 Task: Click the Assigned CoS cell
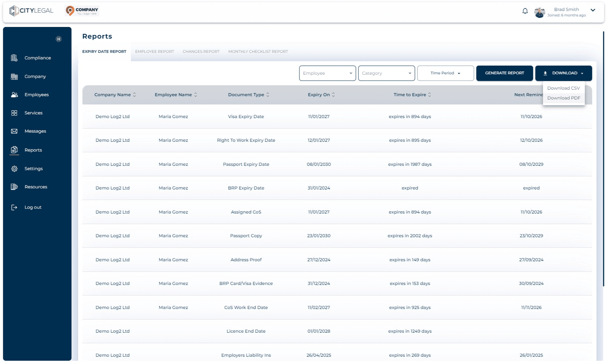[246, 212]
